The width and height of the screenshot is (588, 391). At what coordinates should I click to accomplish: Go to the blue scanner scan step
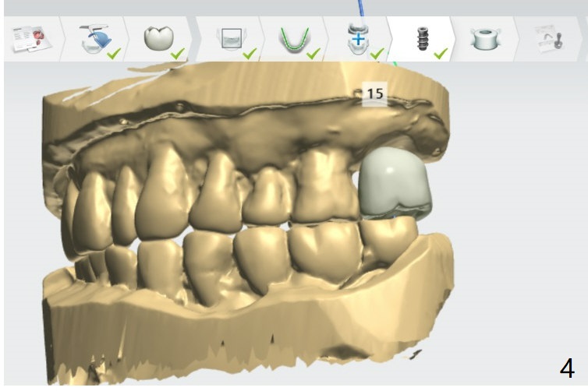[94, 39]
